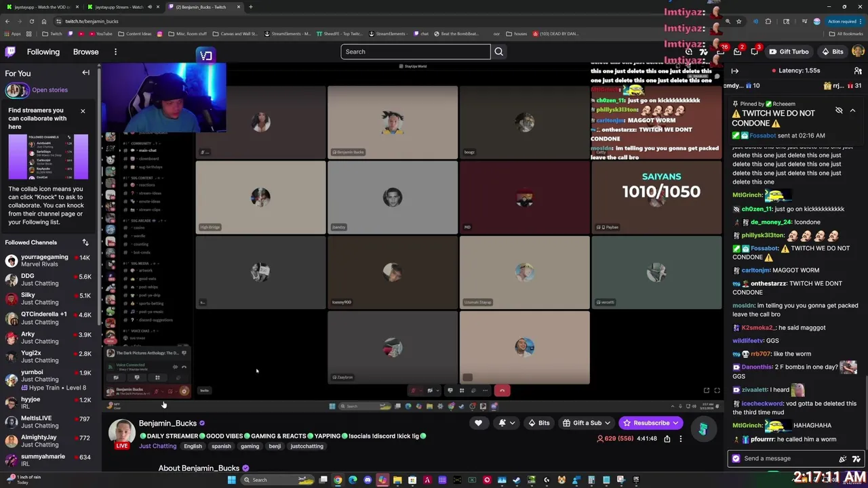Open the more options dots beside Browse
The image size is (868, 488).
(x=115, y=52)
